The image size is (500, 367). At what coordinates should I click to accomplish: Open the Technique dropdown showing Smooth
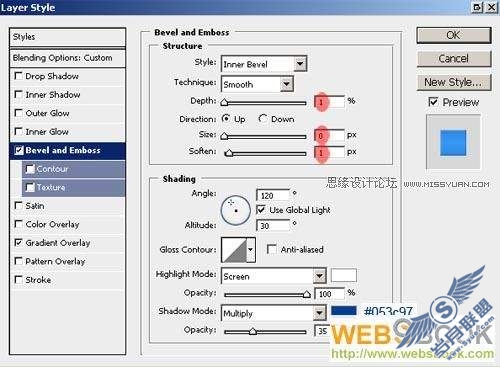[257, 84]
